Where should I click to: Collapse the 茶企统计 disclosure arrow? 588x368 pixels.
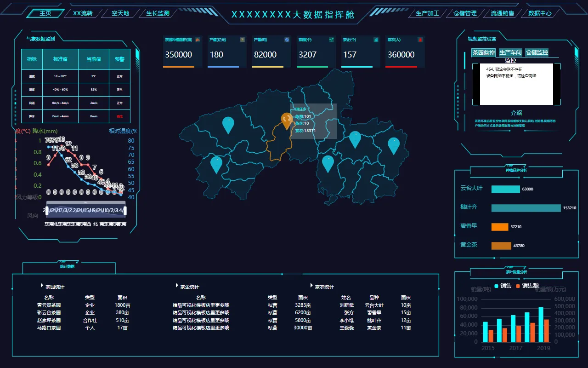(x=177, y=286)
